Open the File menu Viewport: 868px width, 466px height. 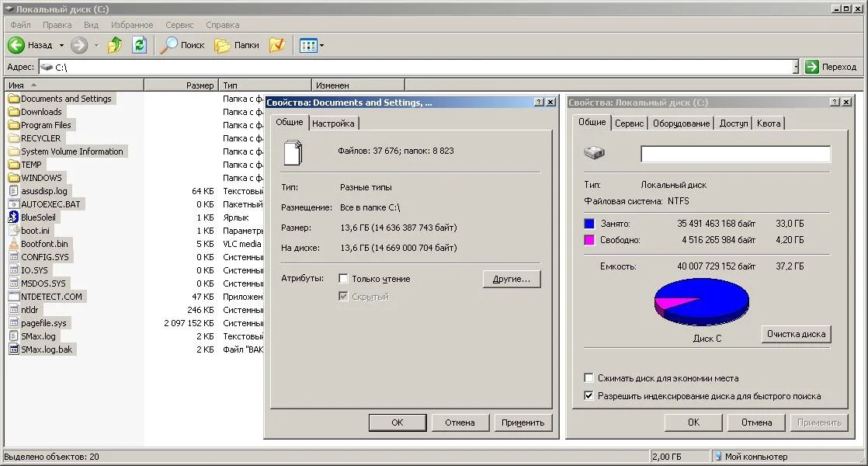(x=20, y=25)
